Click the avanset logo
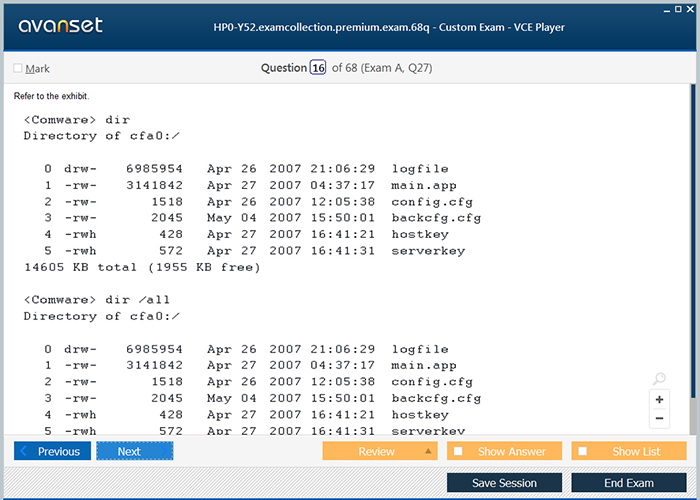 59,26
